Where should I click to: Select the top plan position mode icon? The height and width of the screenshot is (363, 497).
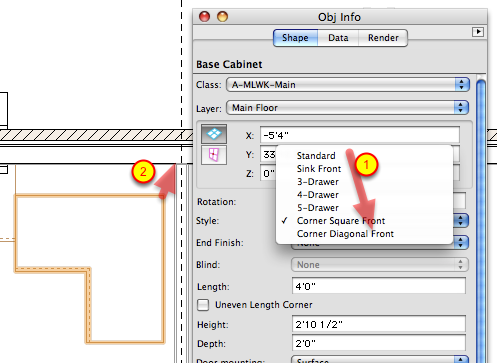pos(214,134)
